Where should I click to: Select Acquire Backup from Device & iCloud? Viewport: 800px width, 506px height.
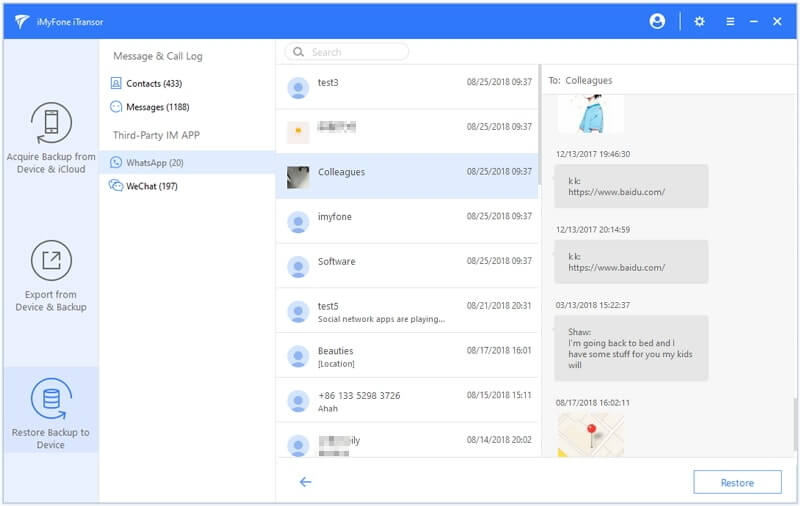51,138
